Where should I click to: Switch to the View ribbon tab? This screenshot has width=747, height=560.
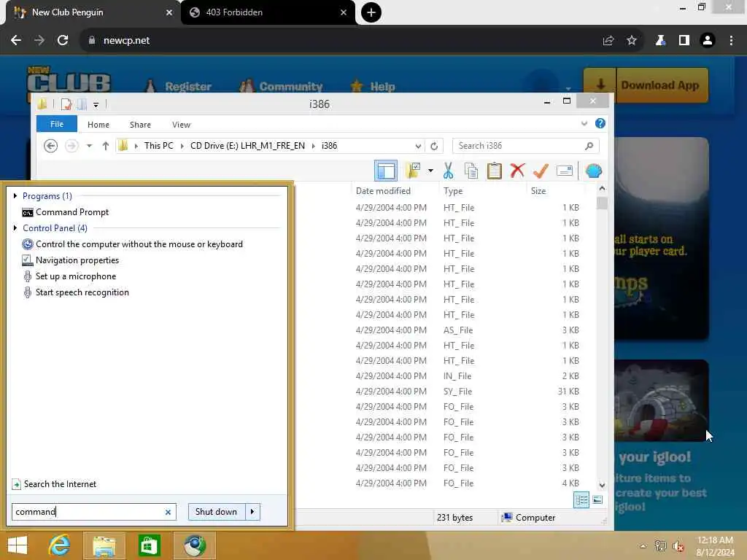click(181, 124)
